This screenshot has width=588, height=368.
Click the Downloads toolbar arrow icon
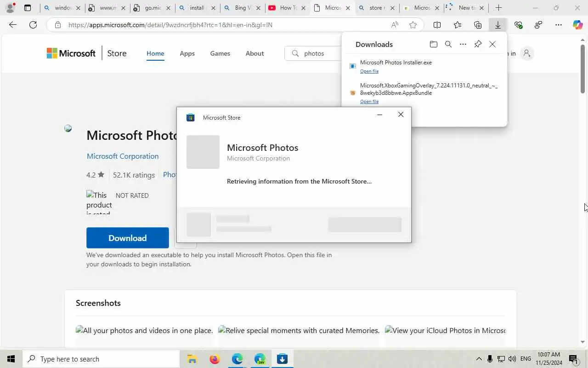point(498,25)
